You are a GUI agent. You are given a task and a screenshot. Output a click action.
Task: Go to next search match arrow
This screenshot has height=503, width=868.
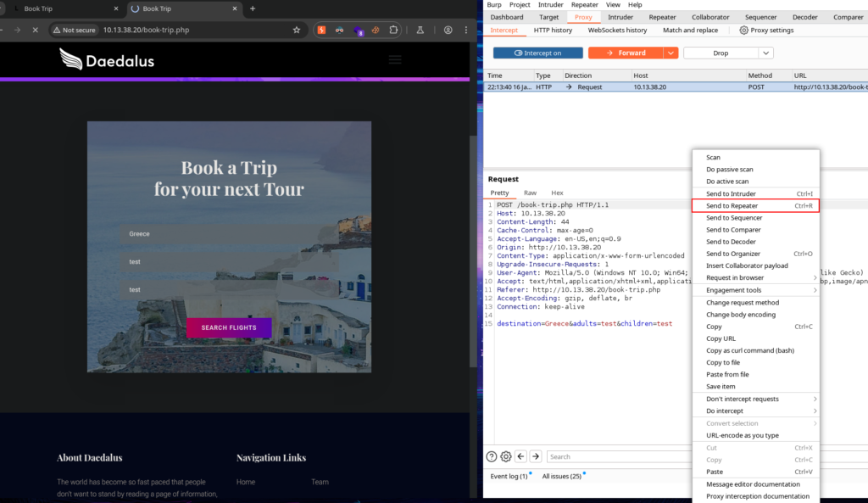(x=536, y=456)
